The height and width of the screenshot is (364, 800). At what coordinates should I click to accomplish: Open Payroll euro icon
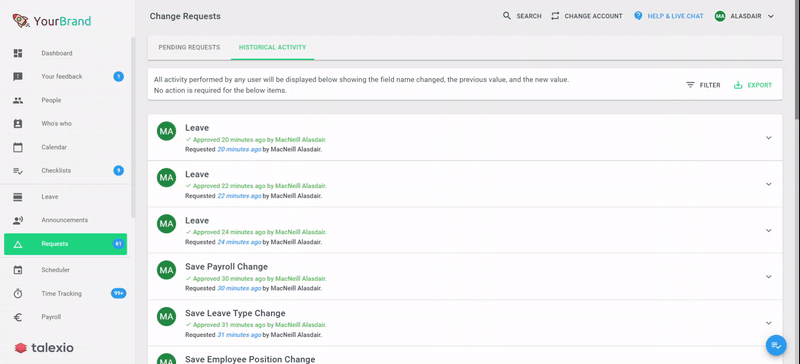click(18, 317)
